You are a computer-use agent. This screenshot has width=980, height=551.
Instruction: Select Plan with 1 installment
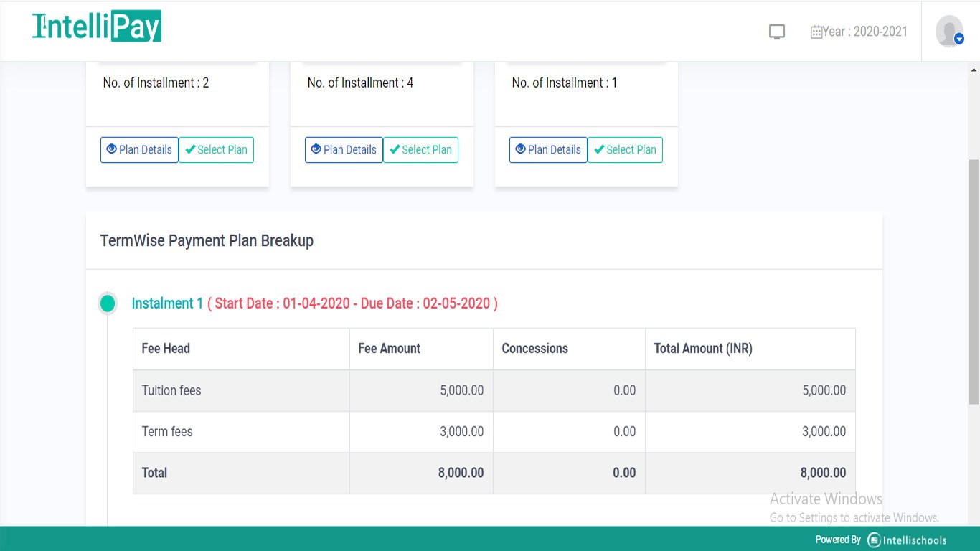point(625,150)
